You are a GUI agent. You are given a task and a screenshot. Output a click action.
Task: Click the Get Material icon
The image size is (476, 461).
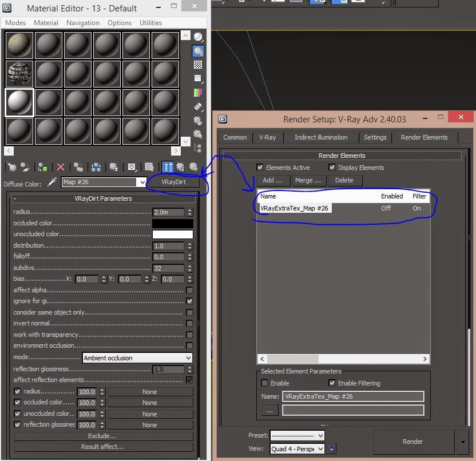(12, 167)
